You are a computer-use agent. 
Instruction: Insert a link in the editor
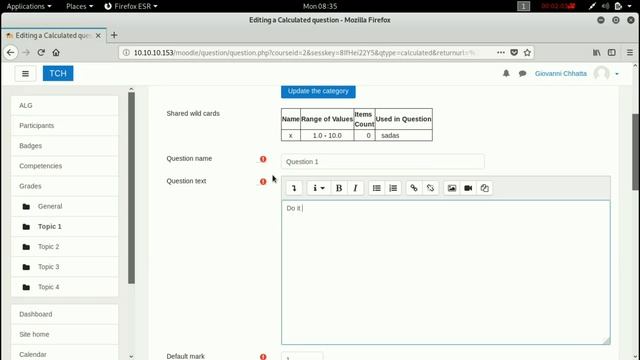[414, 188]
